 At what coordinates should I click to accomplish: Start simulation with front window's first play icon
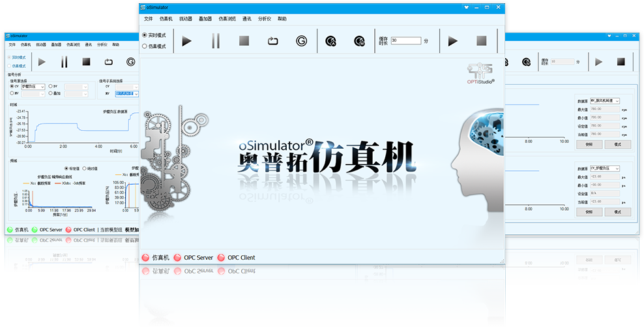click(x=187, y=40)
